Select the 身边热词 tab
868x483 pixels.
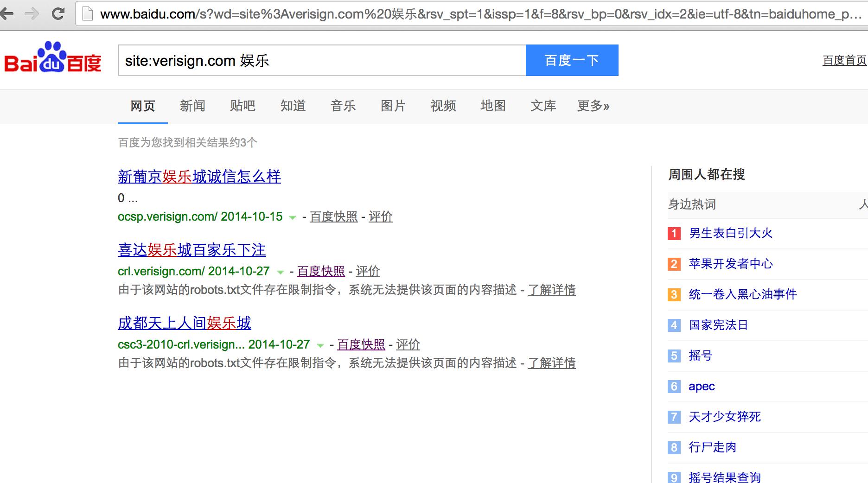692,204
